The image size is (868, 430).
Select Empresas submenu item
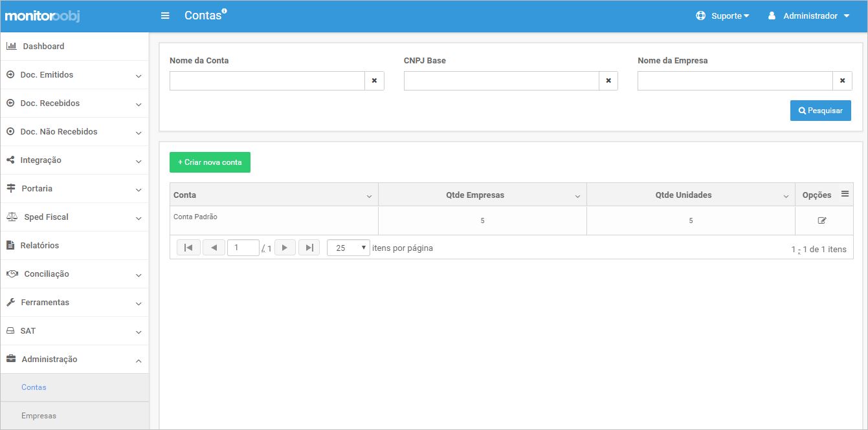pyautogui.click(x=74, y=416)
